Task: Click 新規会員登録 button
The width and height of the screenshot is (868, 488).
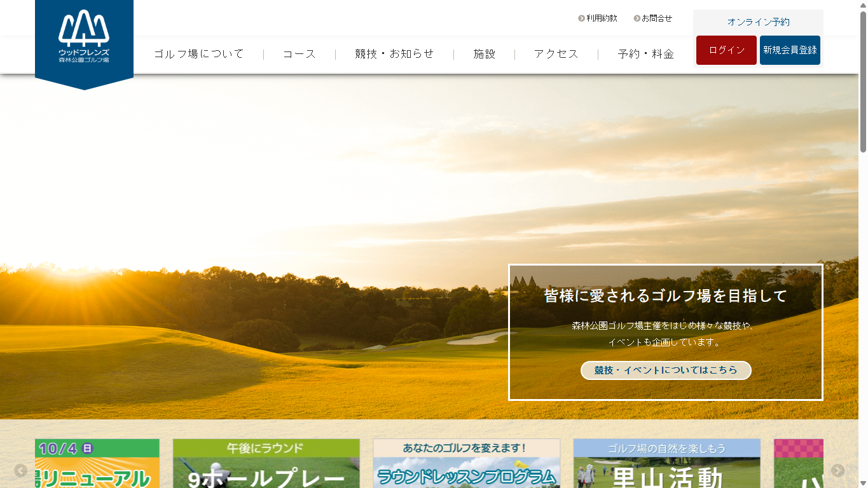Action: [790, 50]
